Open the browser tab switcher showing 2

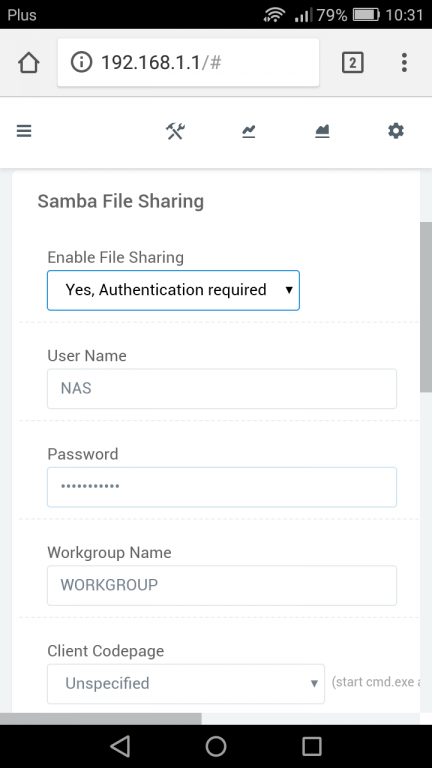(x=353, y=63)
